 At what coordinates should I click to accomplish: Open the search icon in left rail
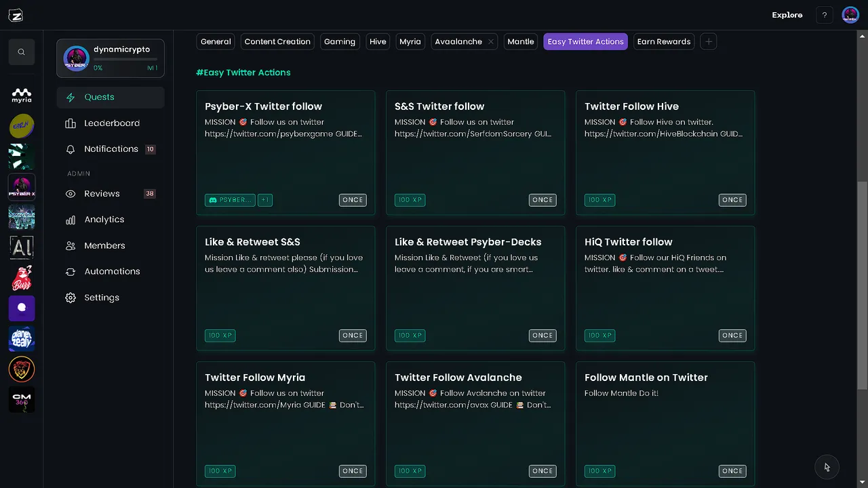click(x=22, y=52)
